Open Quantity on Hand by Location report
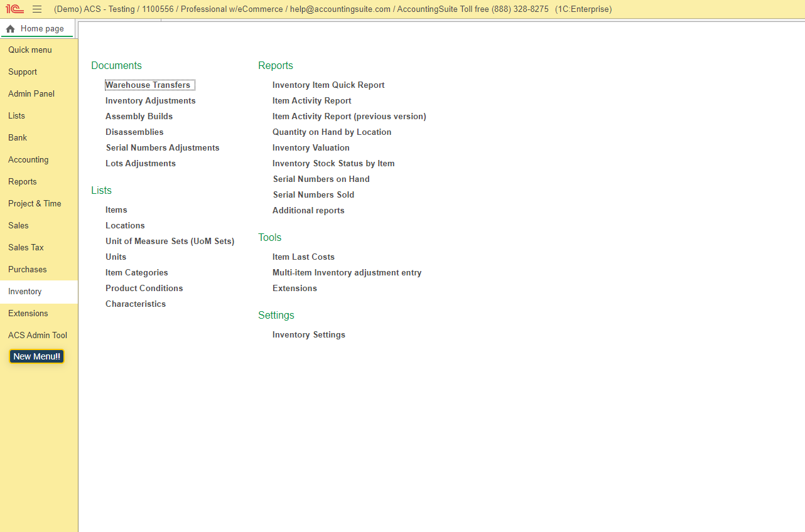805x532 pixels. coord(332,132)
